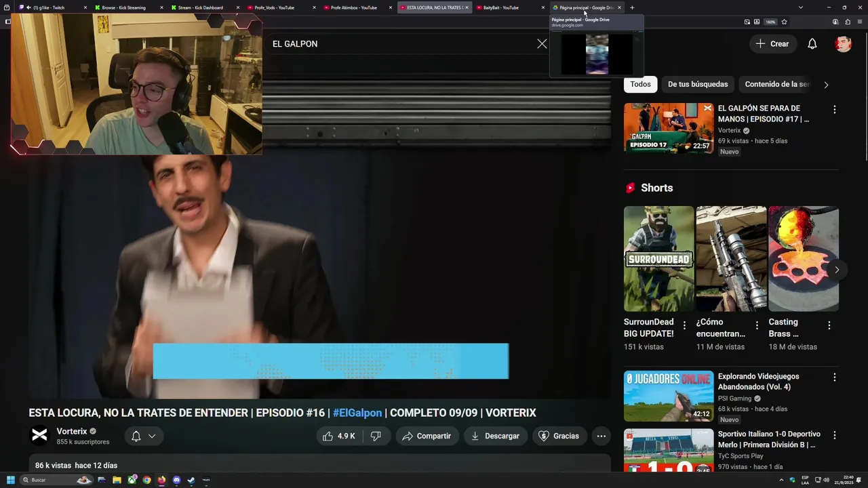This screenshot has height=488, width=868.
Task: Open the Crear button
Action: 772,43
